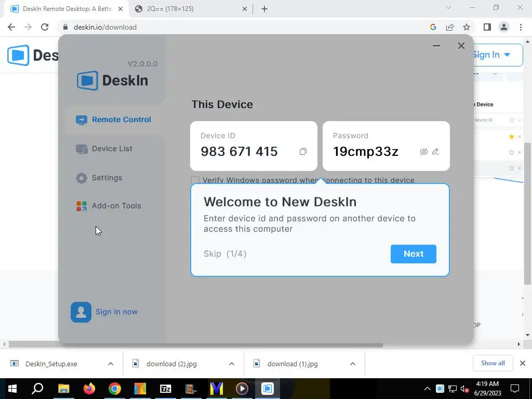Click the yellow star in webpage device list

click(511, 137)
